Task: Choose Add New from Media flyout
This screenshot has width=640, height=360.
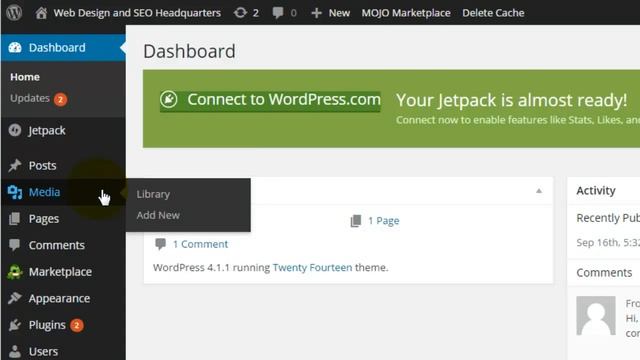Action: click(158, 215)
